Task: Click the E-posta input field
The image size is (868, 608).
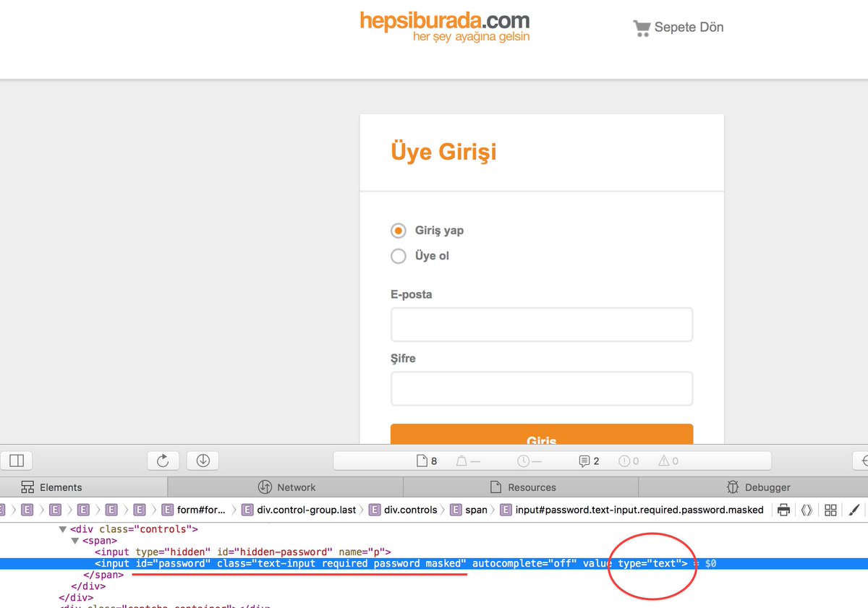Action: [542, 325]
